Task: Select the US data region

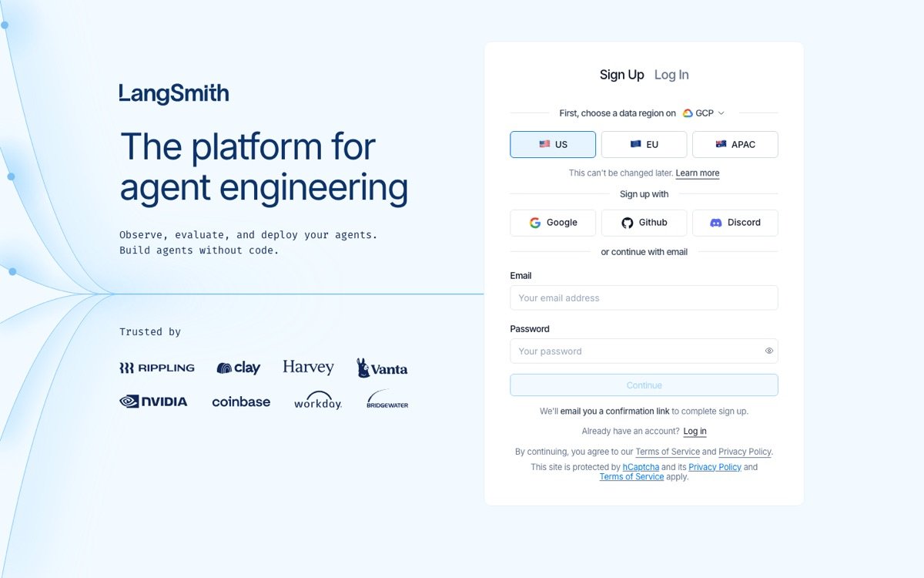Action: [553, 144]
